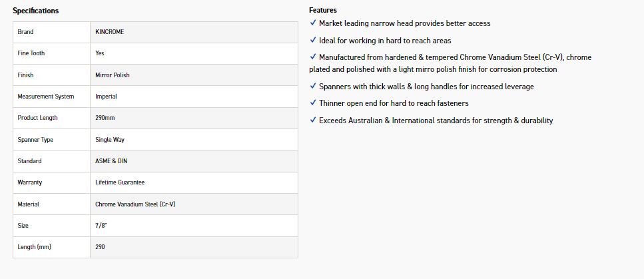Click the Specifications heading
The image size is (644, 279).
(35, 11)
